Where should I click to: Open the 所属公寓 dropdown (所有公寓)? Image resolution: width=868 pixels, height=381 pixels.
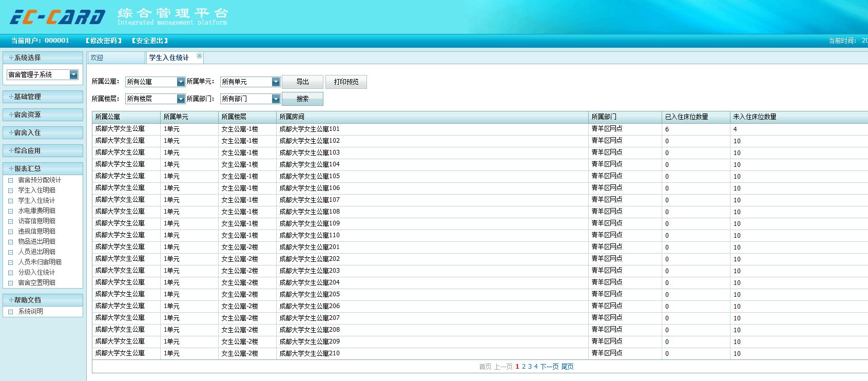[x=181, y=82]
